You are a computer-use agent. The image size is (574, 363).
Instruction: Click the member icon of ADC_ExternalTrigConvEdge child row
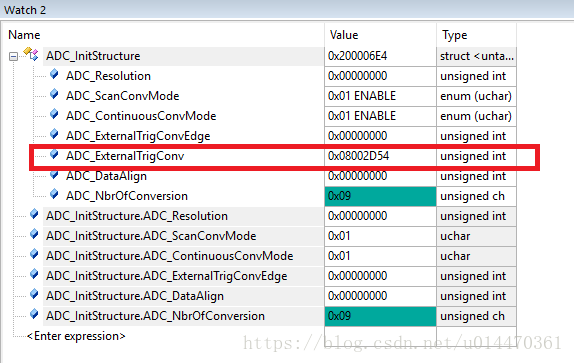coord(54,134)
